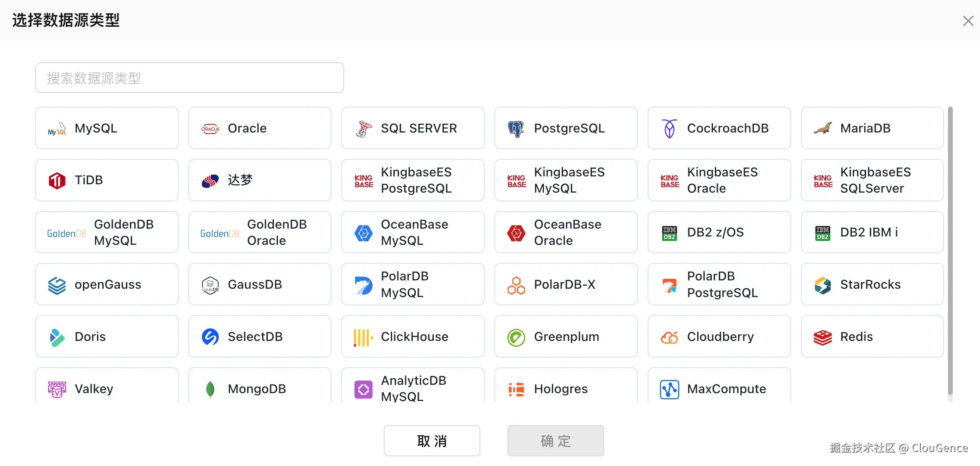Image resolution: width=980 pixels, height=466 pixels.
Task: Click the openGauss layered icon
Action: (x=57, y=285)
